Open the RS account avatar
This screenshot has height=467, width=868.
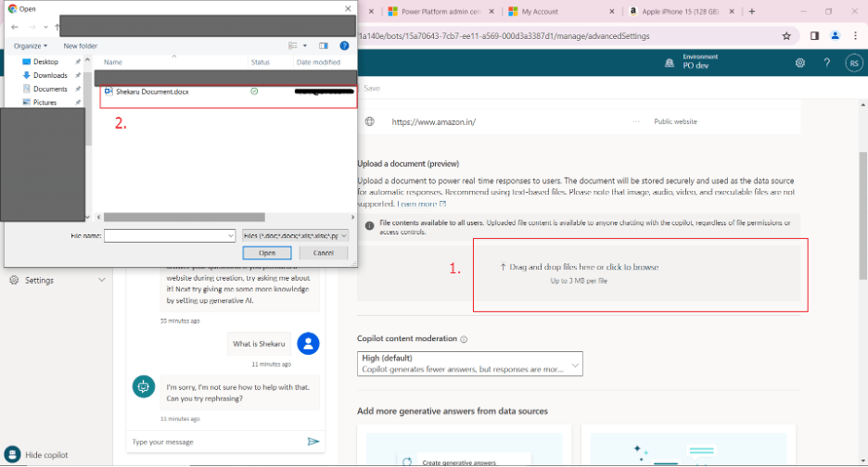click(x=853, y=63)
